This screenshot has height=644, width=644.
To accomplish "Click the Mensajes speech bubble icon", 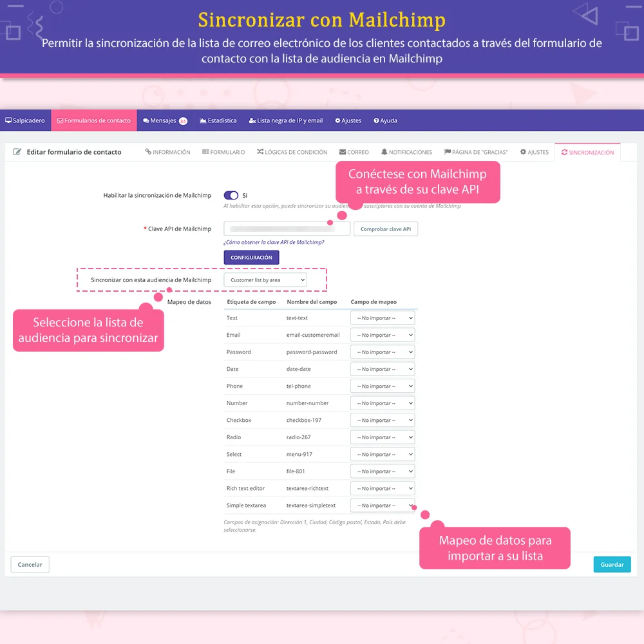I will click(146, 120).
